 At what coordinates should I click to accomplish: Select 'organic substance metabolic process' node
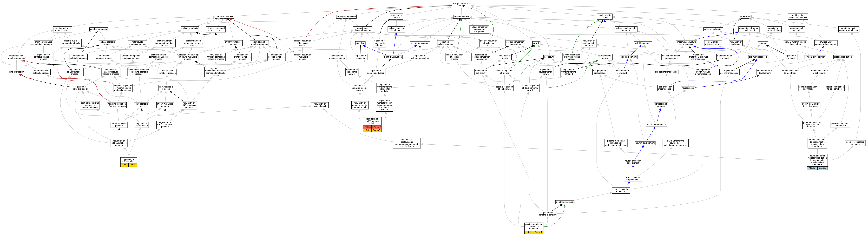(63, 29)
